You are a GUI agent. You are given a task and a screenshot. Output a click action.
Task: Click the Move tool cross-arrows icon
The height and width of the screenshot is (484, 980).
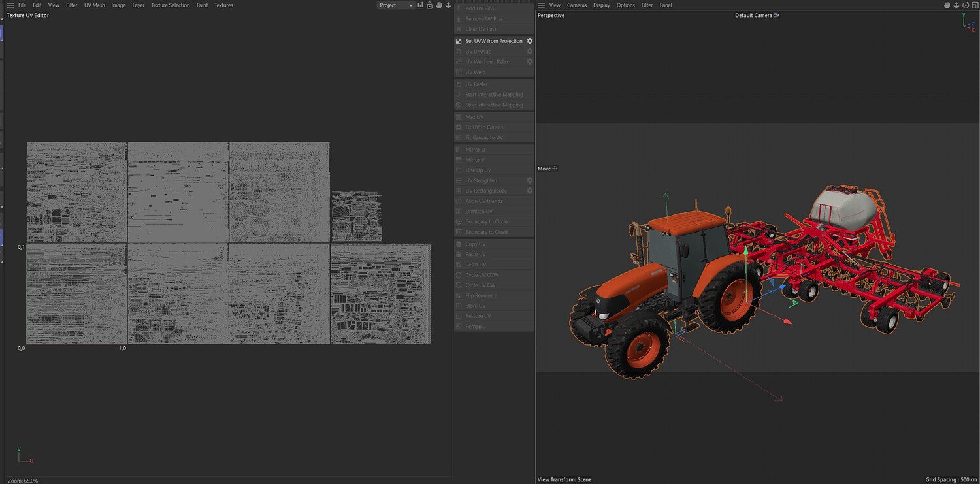click(x=555, y=169)
